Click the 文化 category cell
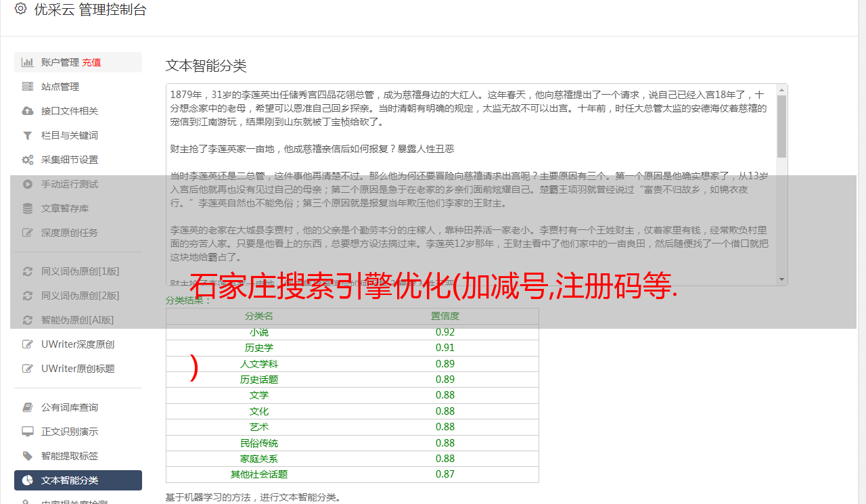Image resolution: width=866 pixels, height=504 pixels. 259,411
